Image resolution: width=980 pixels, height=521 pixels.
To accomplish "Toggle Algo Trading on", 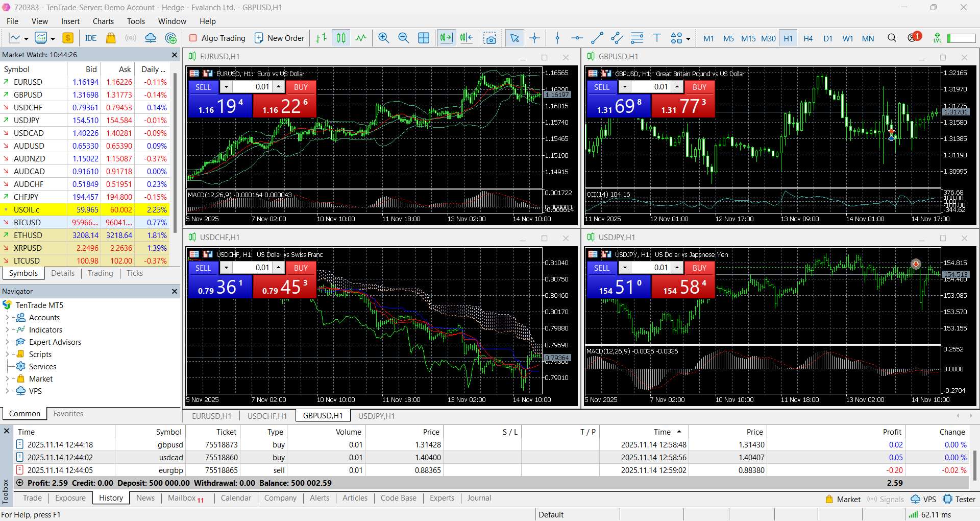I will 217,38.
